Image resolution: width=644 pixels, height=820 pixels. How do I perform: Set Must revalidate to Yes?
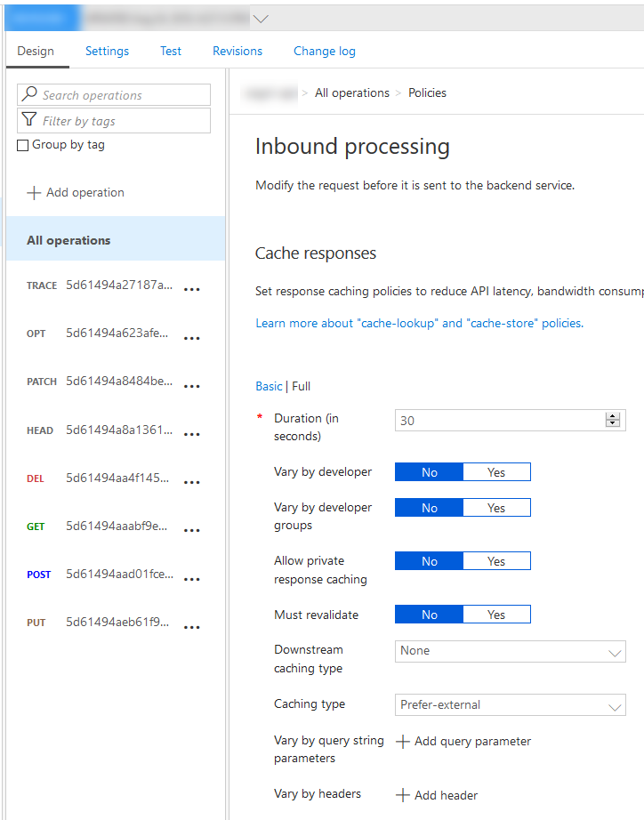point(496,615)
